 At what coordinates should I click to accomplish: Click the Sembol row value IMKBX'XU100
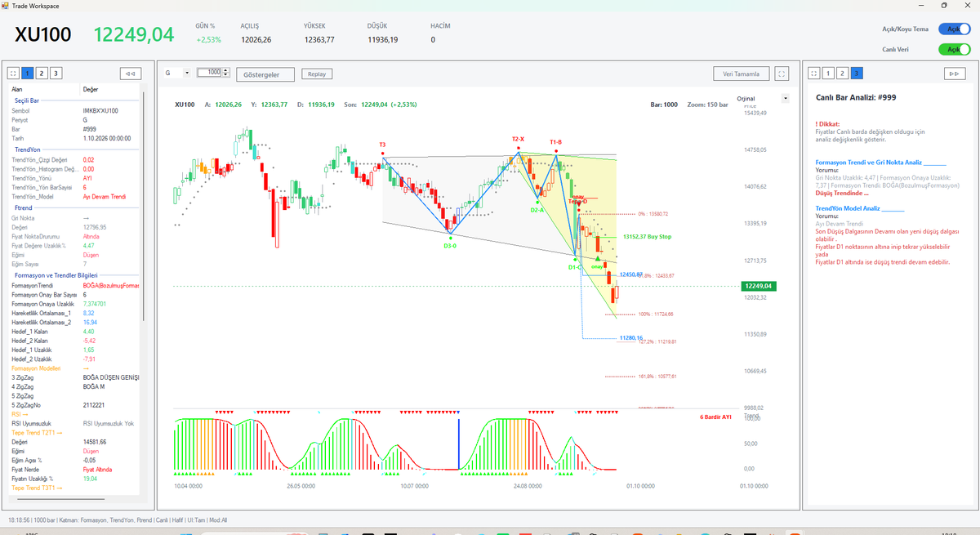100,110
